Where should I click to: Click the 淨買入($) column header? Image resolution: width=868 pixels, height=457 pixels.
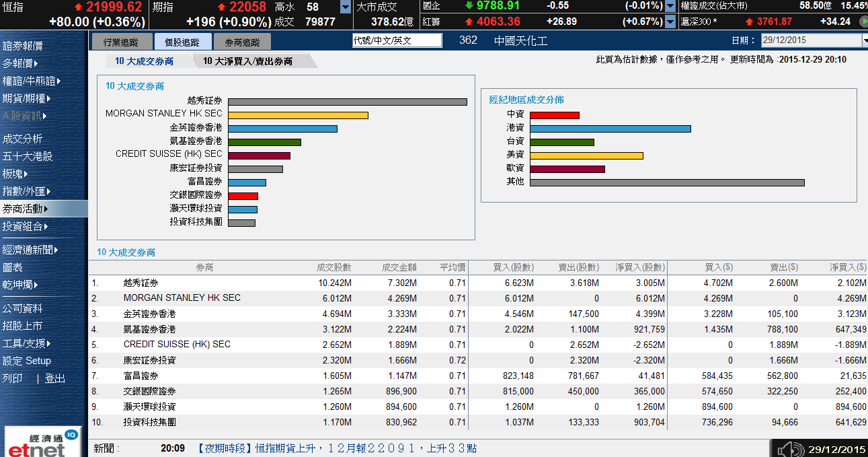848,267
